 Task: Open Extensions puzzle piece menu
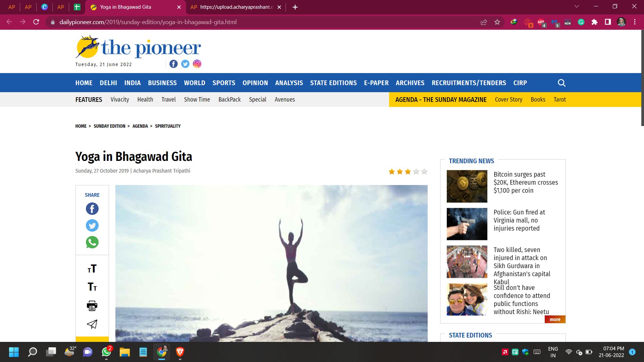[x=595, y=22]
